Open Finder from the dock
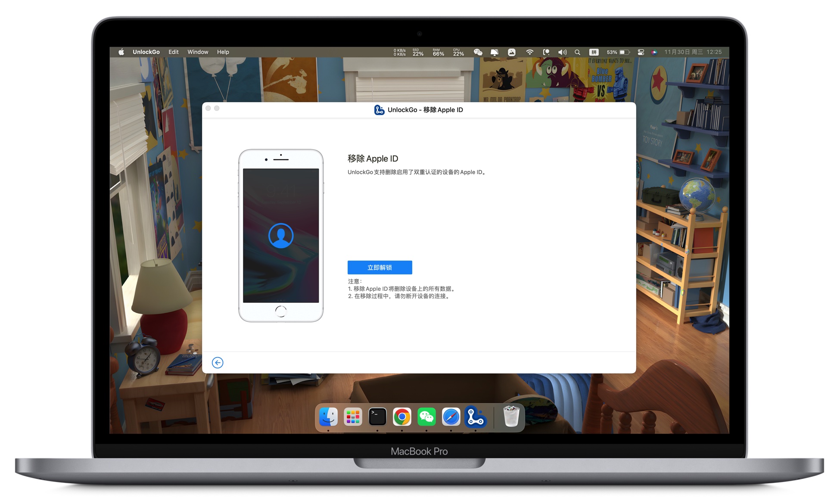The width and height of the screenshot is (840, 504). point(328,417)
